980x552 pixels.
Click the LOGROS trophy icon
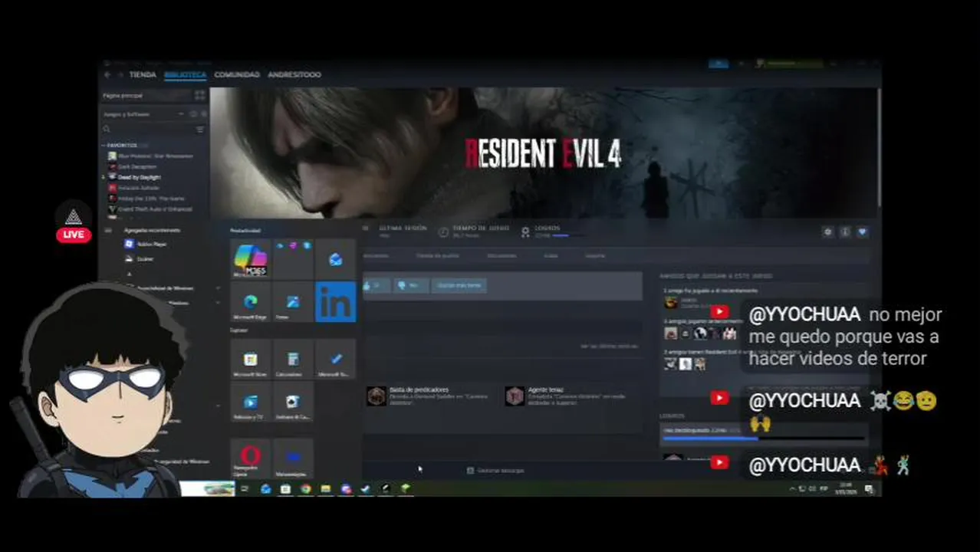click(525, 232)
